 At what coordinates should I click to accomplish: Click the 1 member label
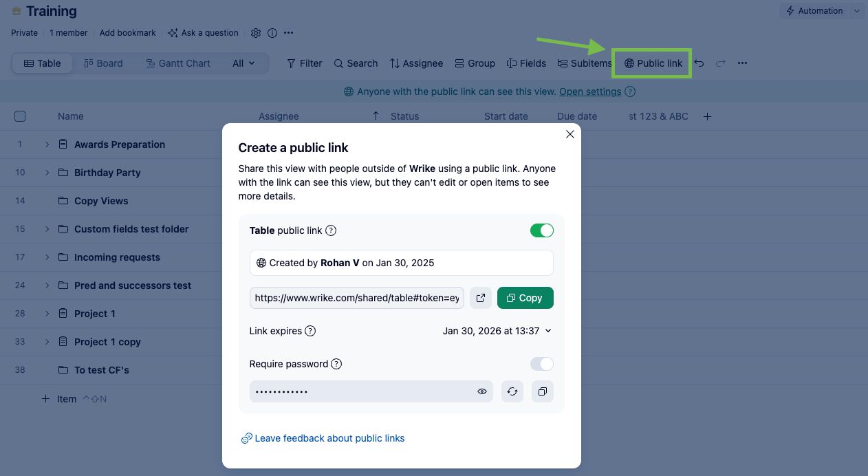click(69, 33)
